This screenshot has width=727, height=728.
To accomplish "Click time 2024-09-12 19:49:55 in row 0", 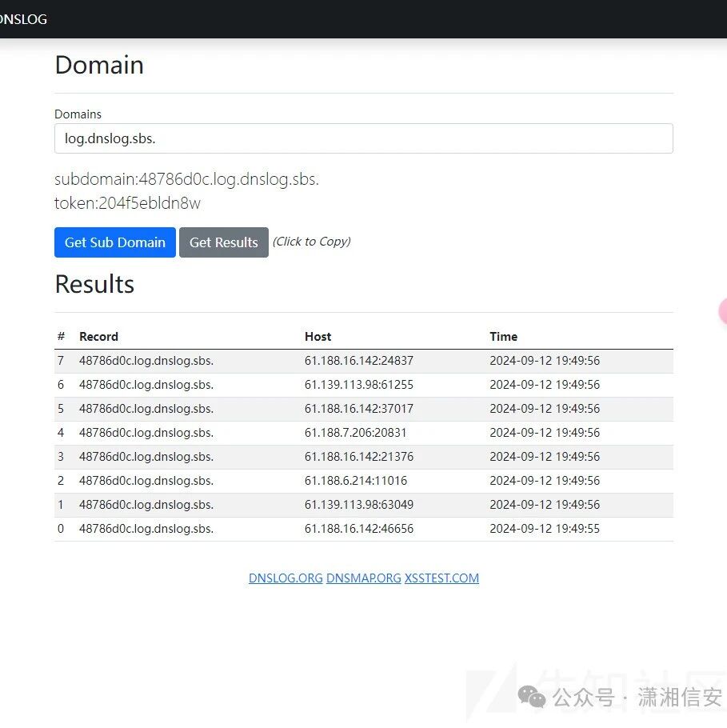I will pos(545,529).
